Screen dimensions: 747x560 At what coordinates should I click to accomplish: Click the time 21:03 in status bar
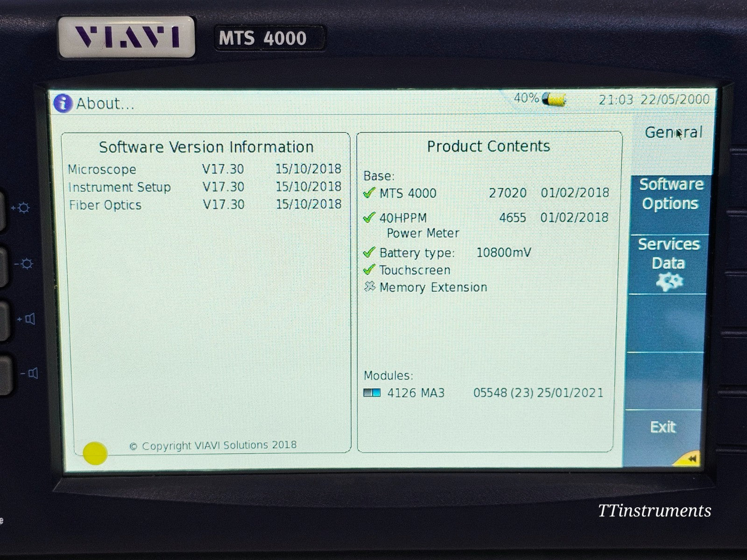coord(616,99)
